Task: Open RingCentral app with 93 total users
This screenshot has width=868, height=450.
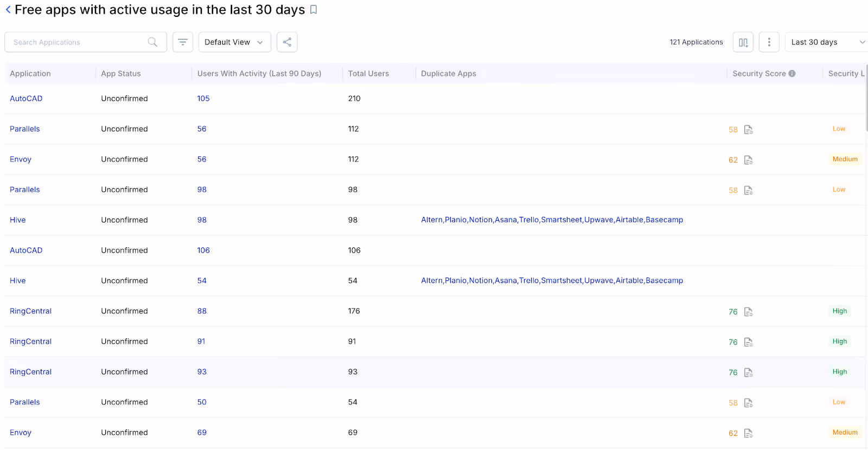Action: point(31,372)
